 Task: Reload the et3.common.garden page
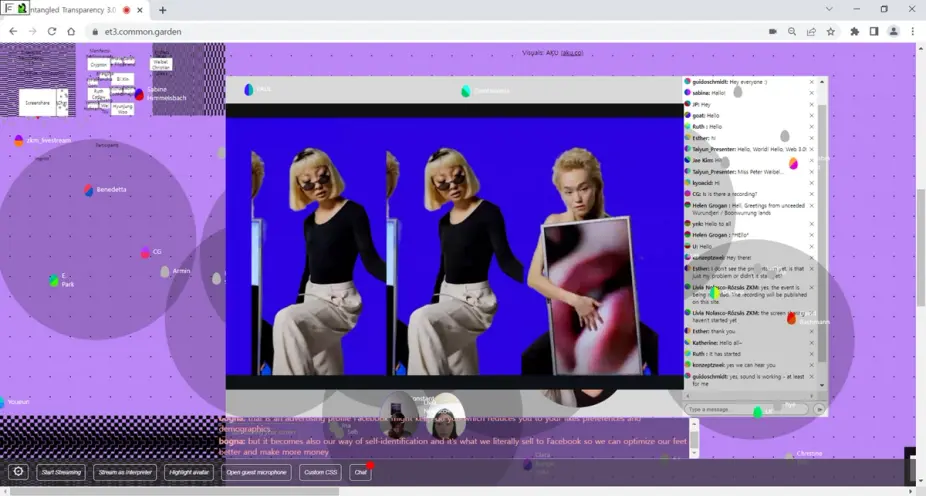(52, 31)
